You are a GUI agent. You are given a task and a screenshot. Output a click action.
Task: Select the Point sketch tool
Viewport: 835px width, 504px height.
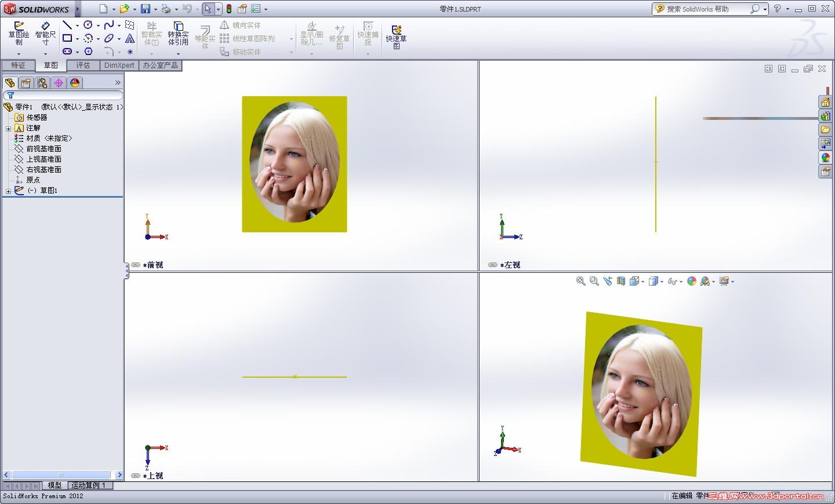tap(130, 52)
